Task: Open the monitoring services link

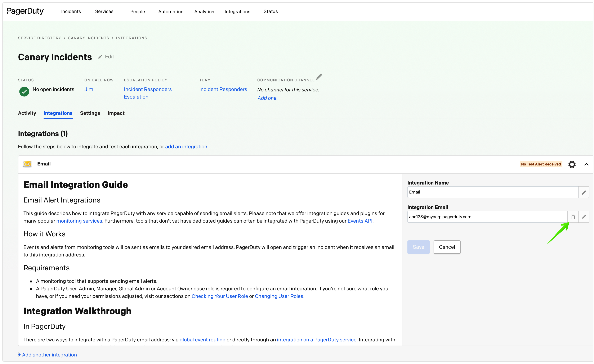Action: [79, 221]
